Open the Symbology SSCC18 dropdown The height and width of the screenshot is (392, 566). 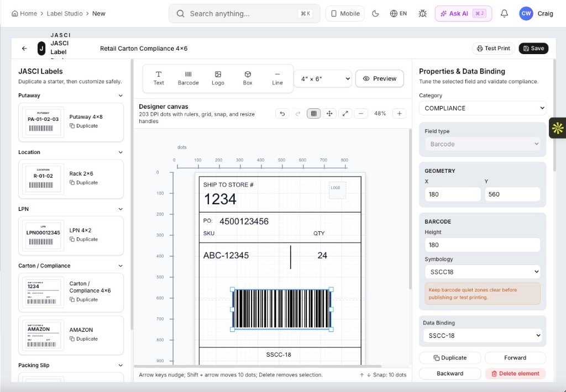pyautogui.click(x=482, y=272)
